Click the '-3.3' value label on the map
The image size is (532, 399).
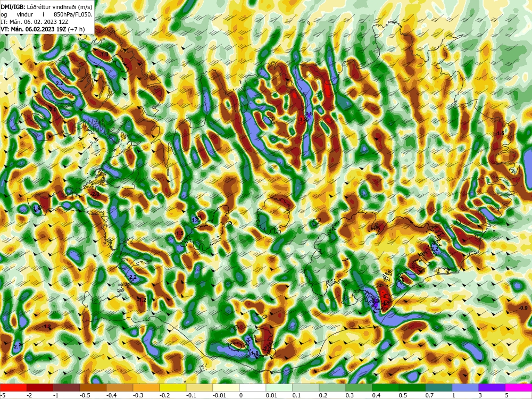tap(303, 119)
